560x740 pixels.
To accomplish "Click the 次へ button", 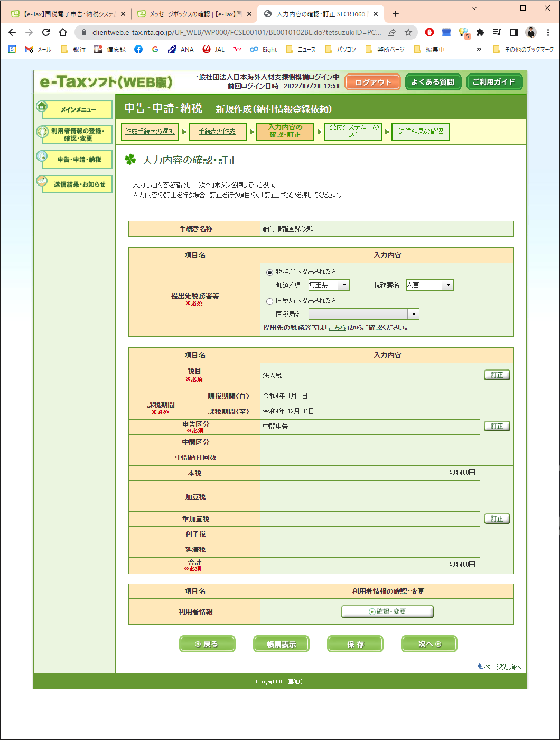I will [x=429, y=644].
